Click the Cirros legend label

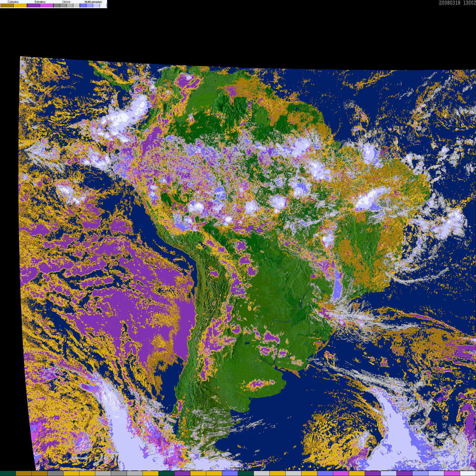66,2
